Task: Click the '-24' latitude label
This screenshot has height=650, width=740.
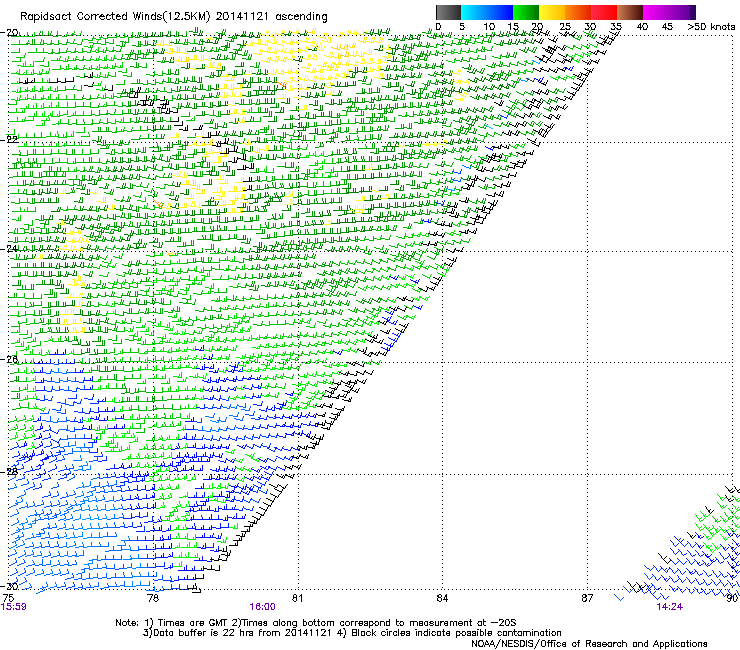Action: click(9, 248)
